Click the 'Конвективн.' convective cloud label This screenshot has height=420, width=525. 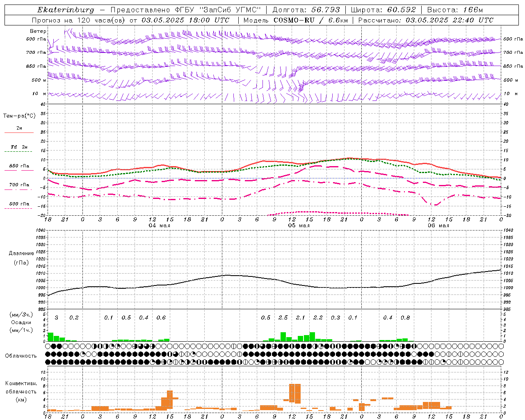pos(21,383)
